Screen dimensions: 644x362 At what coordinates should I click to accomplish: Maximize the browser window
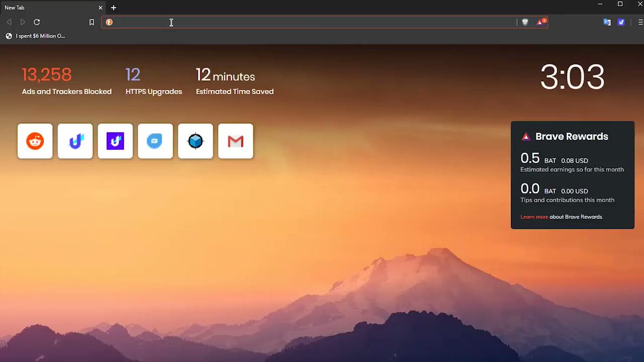[620, 4]
